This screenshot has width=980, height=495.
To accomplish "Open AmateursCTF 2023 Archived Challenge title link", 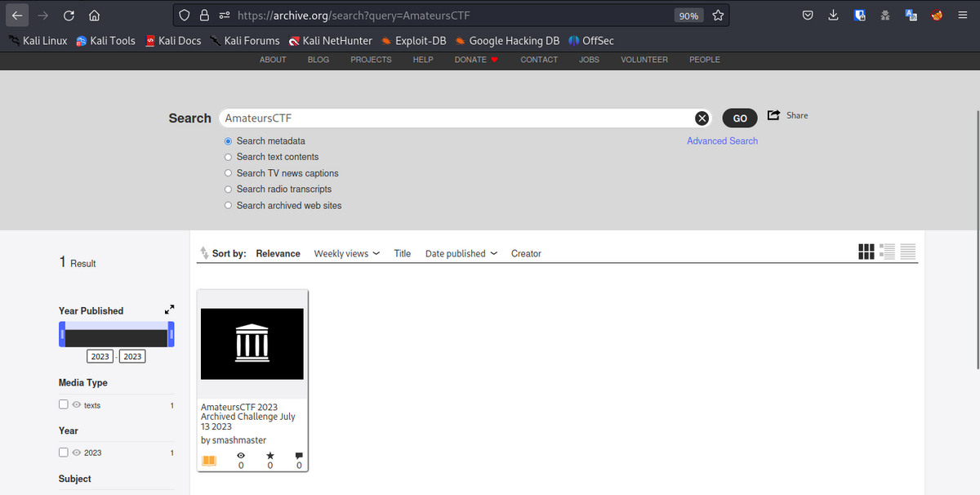I will (x=248, y=417).
